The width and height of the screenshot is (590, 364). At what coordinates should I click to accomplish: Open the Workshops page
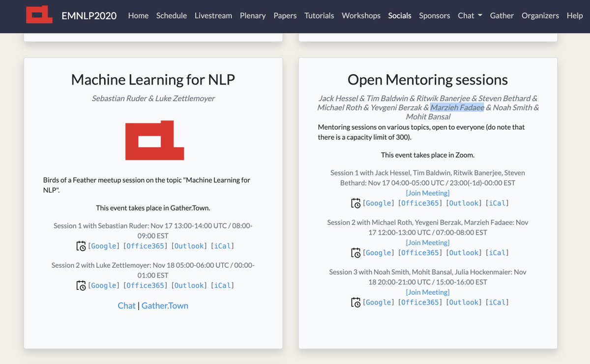click(x=361, y=15)
